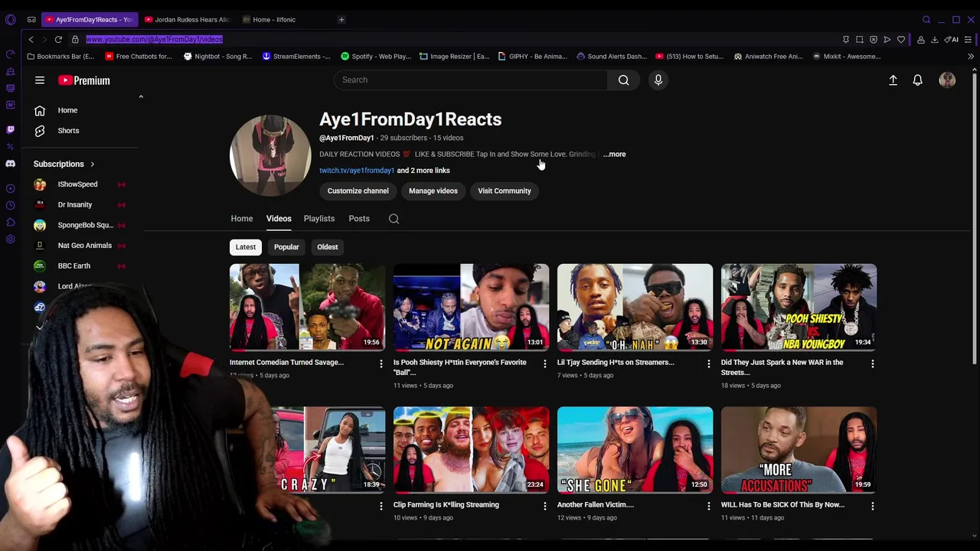Image resolution: width=980 pixels, height=551 pixels.
Task: Open options menu for Internet Comedian Turned Savage video
Action: coord(381,364)
